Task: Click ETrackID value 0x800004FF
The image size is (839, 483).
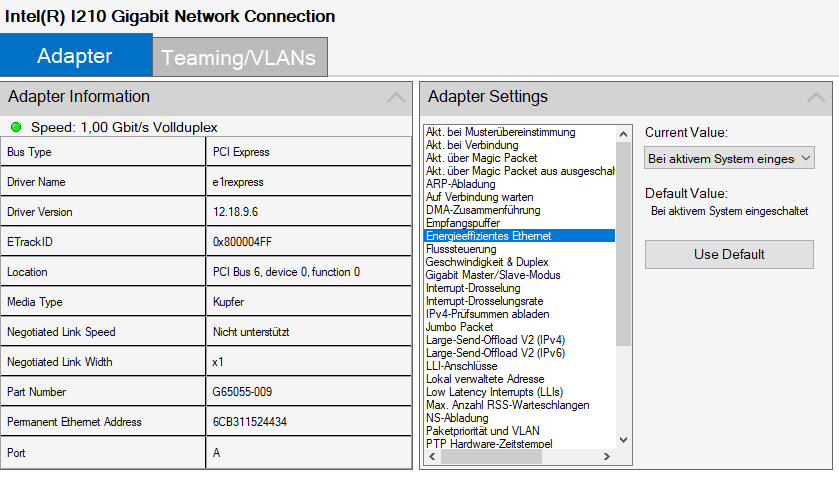Action: click(x=242, y=242)
